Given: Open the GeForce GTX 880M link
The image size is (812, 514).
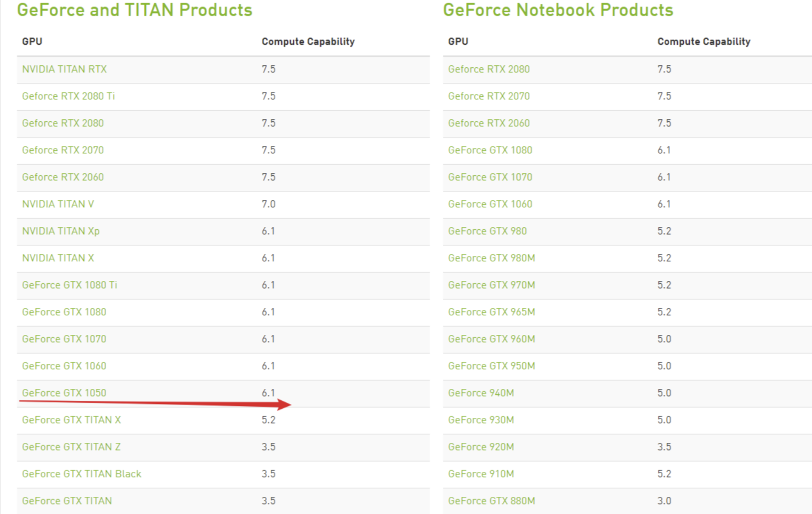Looking at the screenshot, I should click(491, 501).
